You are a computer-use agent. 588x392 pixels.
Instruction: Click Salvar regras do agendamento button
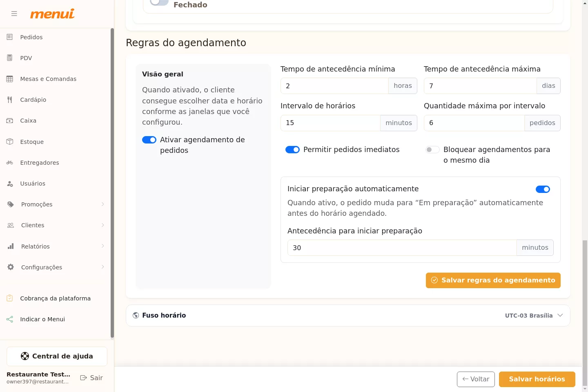click(x=493, y=280)
